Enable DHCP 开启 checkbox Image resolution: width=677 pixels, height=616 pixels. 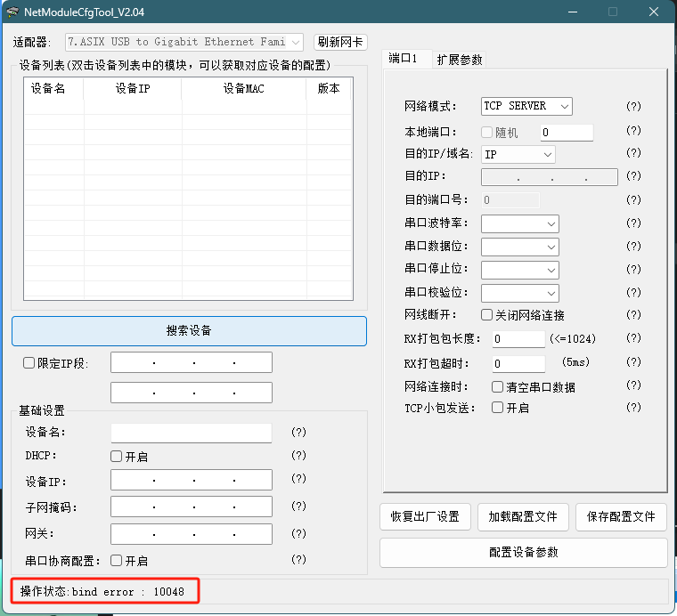(x=116, y=457)
